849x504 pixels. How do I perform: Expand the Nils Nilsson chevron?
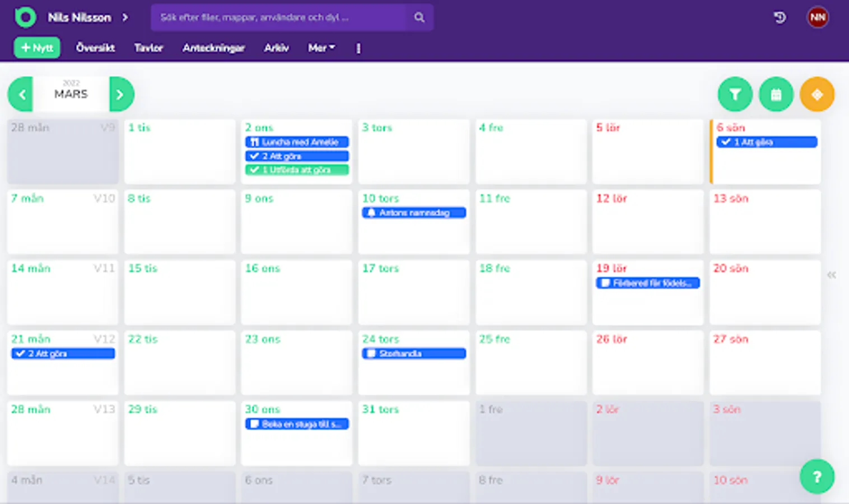[x=125, y=17]
